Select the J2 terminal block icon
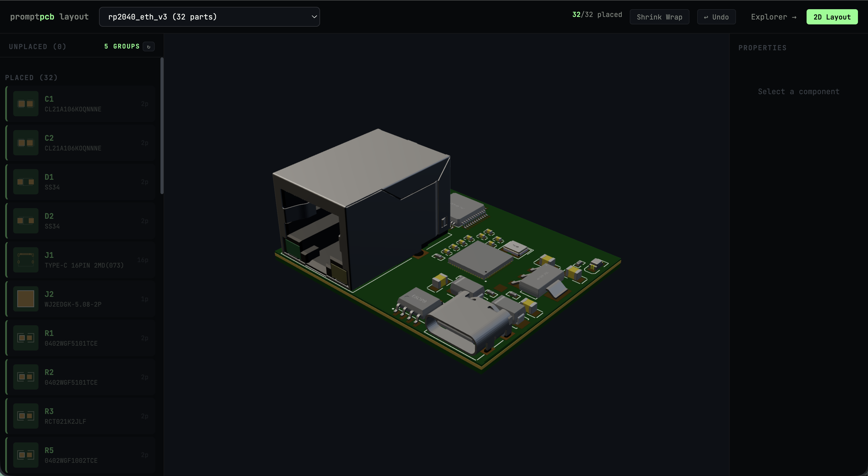868x476 pixels. click(x=26, y=299)
